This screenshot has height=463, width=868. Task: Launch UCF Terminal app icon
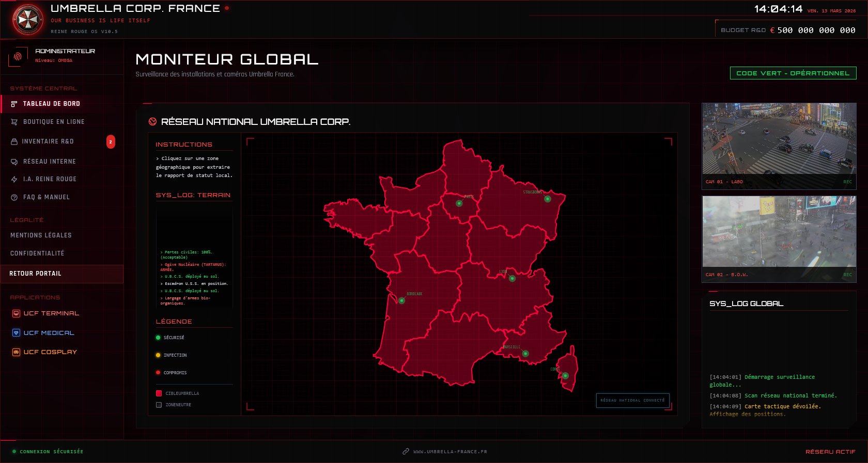tap(17, 313)
